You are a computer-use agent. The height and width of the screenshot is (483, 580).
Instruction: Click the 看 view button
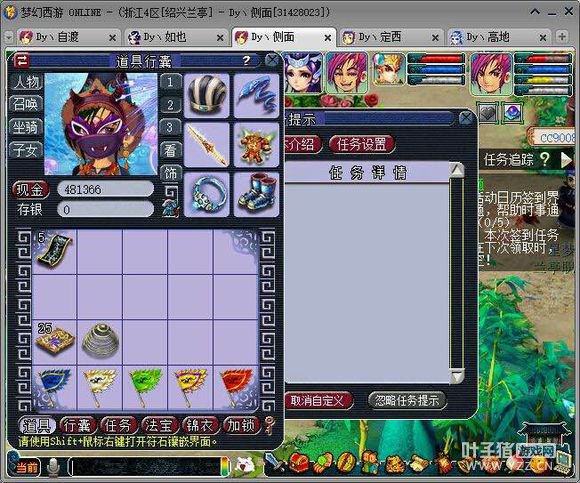click(170, 150)
